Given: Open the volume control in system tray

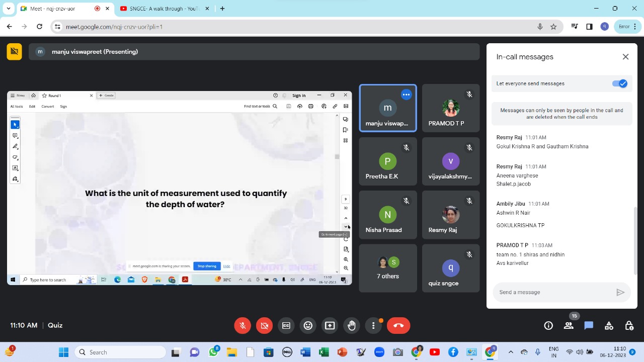Looking at the screenshot, I should tap(580, 352).
